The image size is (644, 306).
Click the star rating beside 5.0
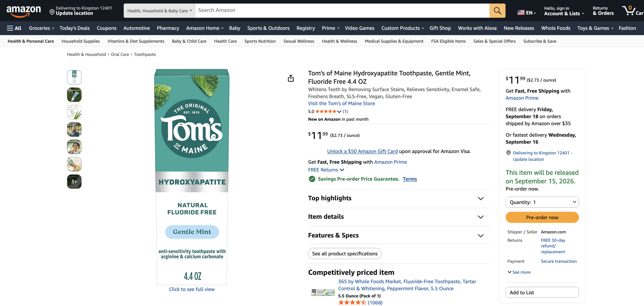click(326, 111)
